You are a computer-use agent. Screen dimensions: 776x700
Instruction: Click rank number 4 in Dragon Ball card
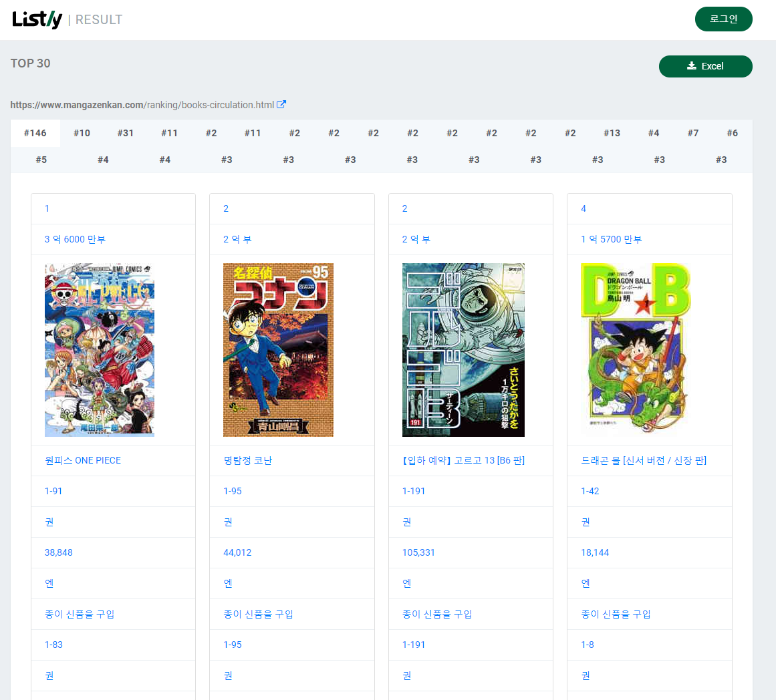tap(584, 209)
